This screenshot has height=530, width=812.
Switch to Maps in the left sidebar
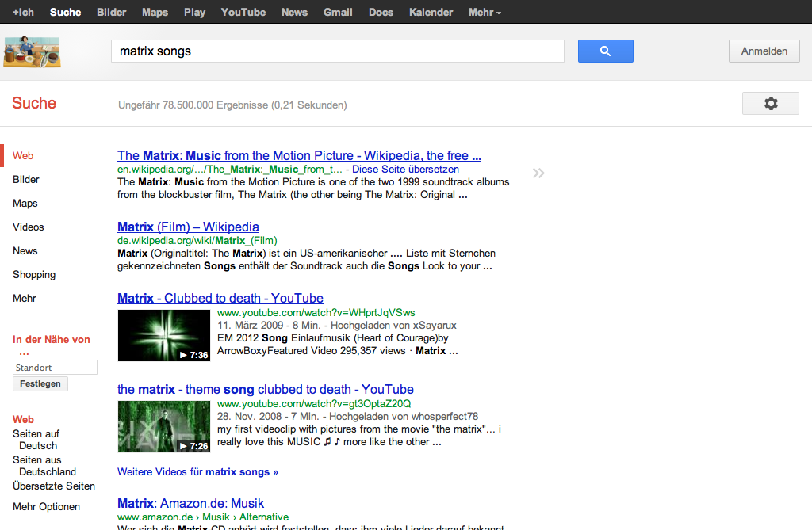[25, 203]
